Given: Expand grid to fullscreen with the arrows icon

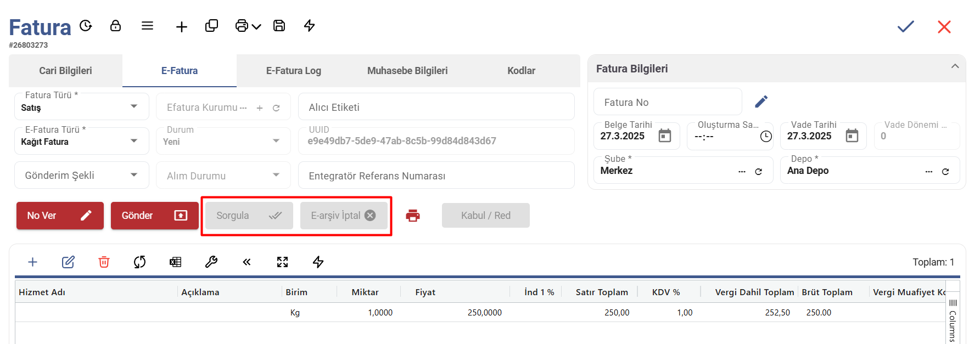Looking at the screenshot, I should point(282,262).
